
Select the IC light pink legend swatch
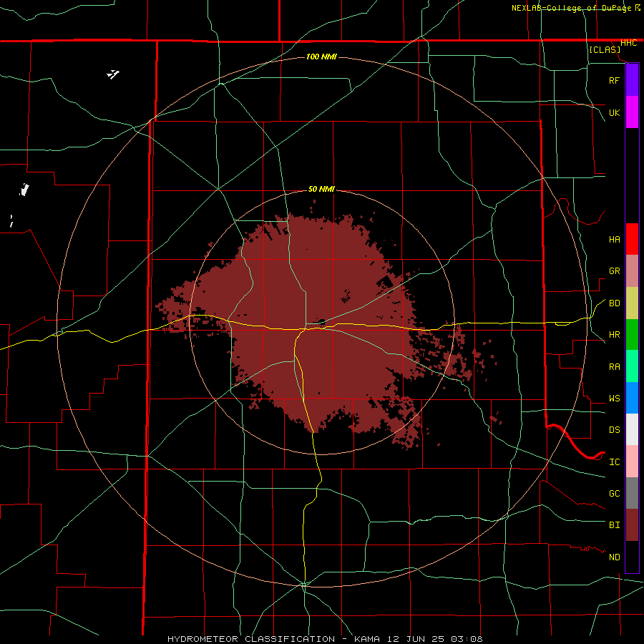coord(632,462)
